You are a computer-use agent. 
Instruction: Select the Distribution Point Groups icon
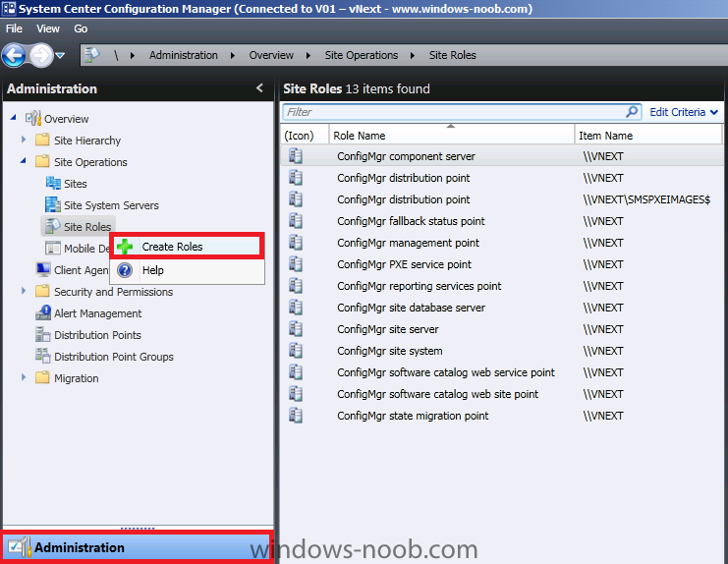pyautogui.click(x=43, y=356)
